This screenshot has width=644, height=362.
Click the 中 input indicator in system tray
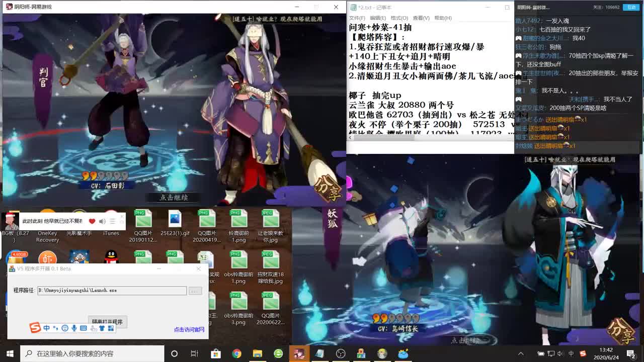click(571, 353)
